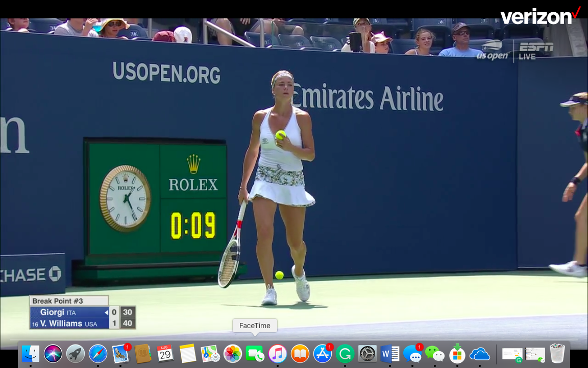Viewport: 588px width, 368px height.
Task: Open the iBooks app
Action: 300,354
